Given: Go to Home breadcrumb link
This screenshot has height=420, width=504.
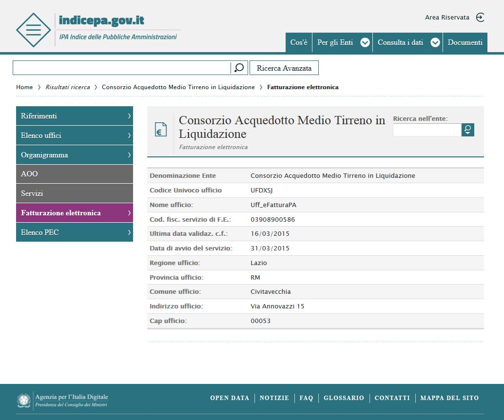Looking at the screenshot, I should tap(24, 87).
